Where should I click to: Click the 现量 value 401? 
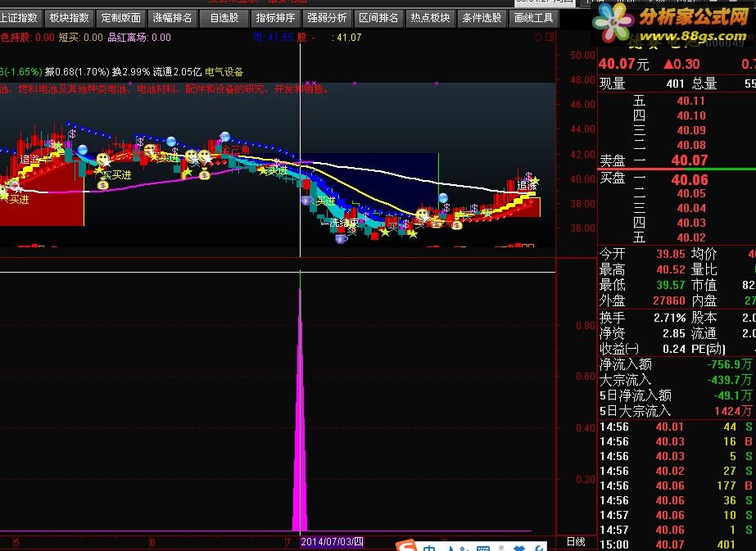[x=675, y=84]
